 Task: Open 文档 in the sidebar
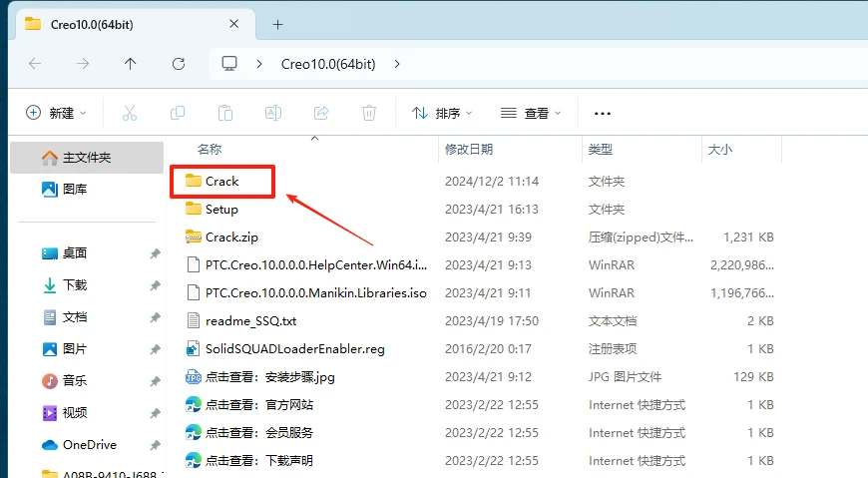tap(75, 316)
